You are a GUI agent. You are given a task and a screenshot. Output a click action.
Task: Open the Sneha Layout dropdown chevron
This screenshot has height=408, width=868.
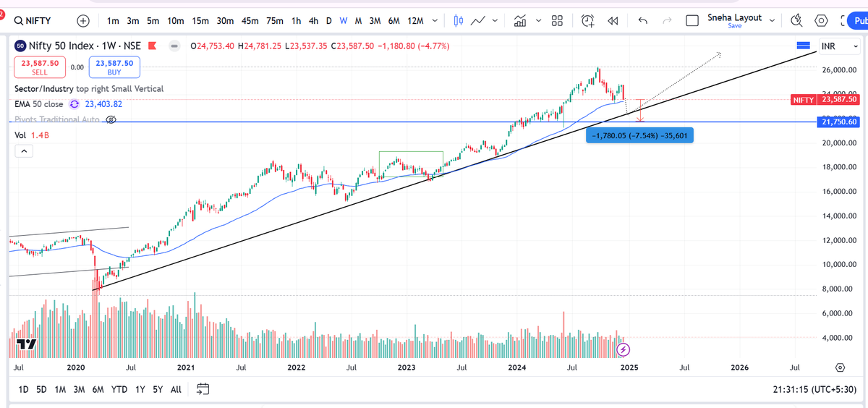coord(772,20)
